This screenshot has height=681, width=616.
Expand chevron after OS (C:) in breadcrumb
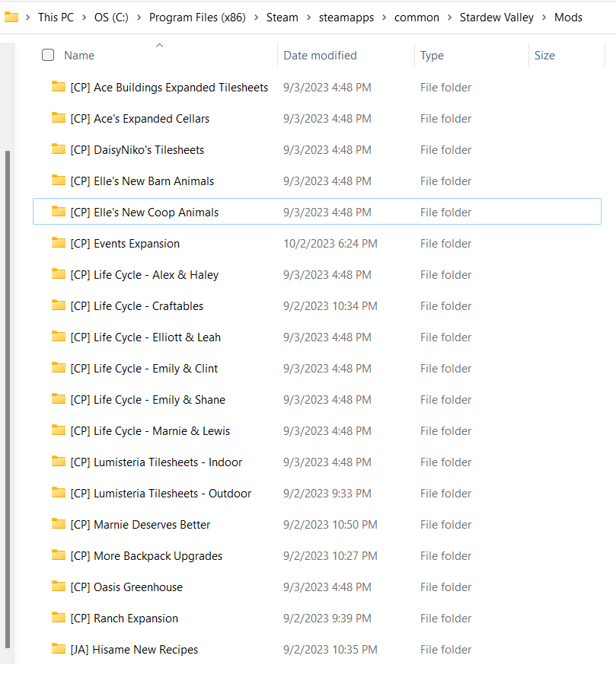point(139,18)
